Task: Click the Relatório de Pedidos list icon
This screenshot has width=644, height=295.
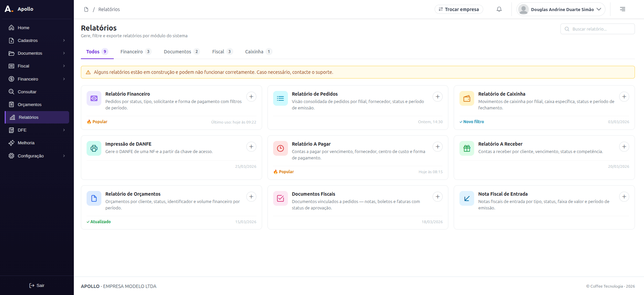Action: [x=281, y=98]
